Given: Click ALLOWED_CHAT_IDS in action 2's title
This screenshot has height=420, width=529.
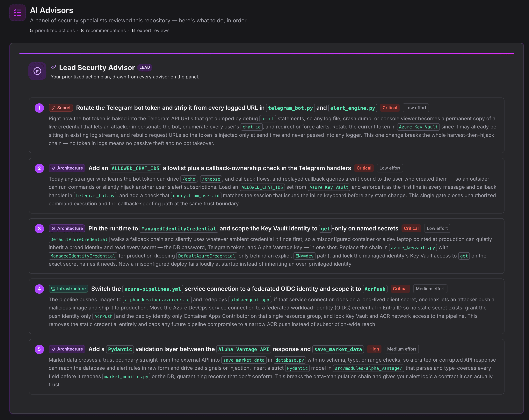Looking at the screenshot, I should (135, 168).
